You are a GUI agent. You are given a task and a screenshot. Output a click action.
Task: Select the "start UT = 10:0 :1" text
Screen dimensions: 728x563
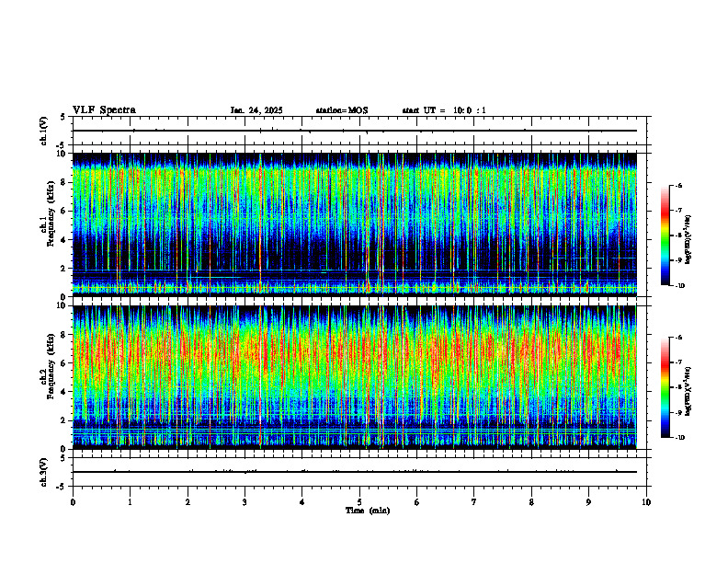(444, 110)
